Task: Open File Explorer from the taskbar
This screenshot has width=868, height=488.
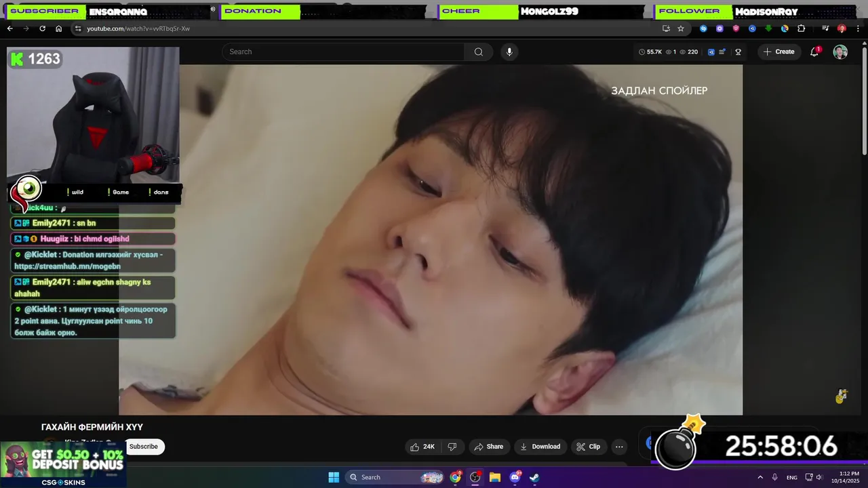Action: [x=495, y=477]
